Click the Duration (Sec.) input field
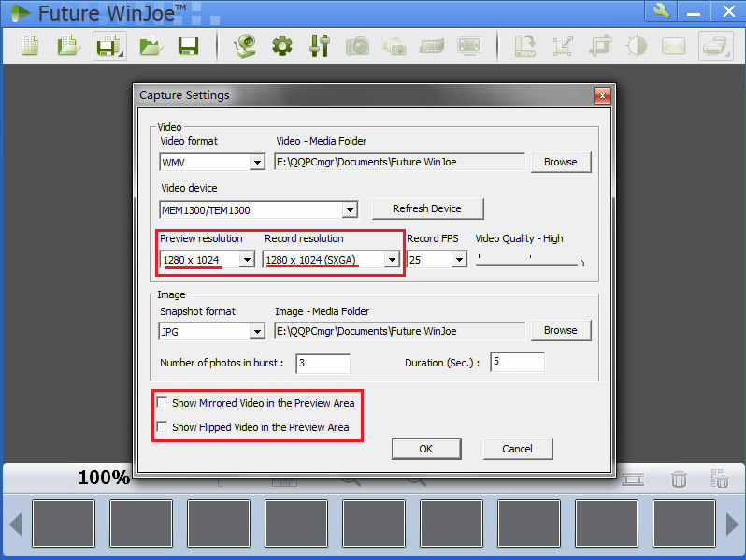This screenshot has width=746, height=560. click(518, 362)
